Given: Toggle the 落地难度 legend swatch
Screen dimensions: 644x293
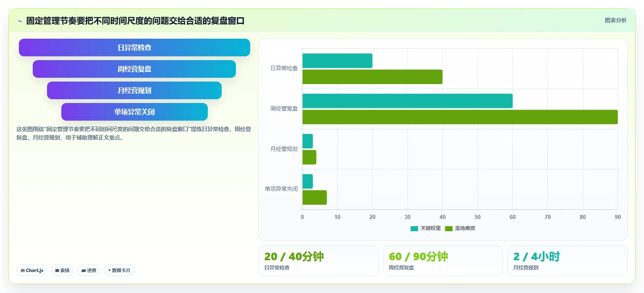Looking at the screenshot, I should [449, 228].
